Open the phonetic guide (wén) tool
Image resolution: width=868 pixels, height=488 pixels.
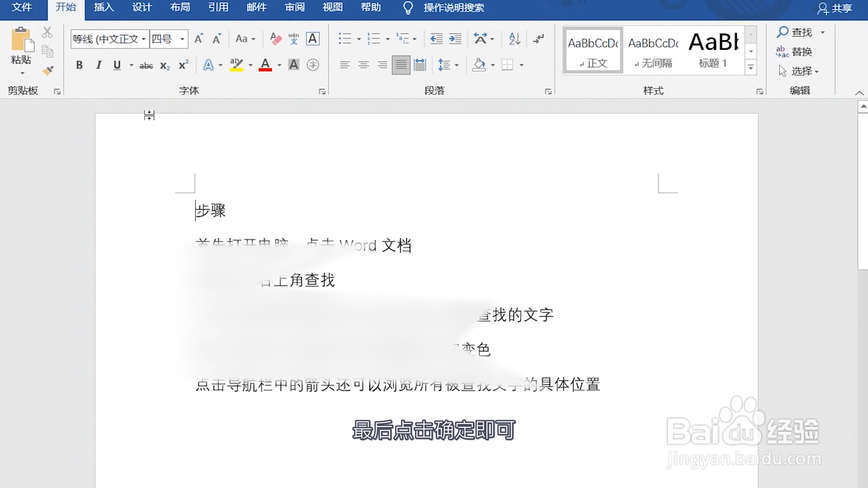(294, 39)
